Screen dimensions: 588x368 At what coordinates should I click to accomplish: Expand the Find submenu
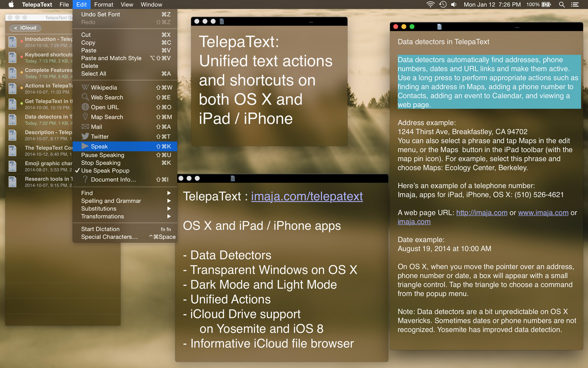click(125, 193)
